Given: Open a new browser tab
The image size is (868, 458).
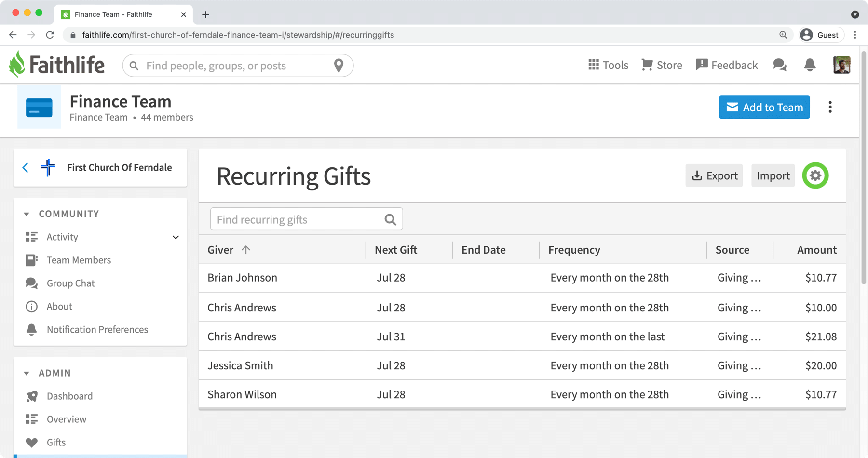Looking at the screenshot, I should point(205,14).
